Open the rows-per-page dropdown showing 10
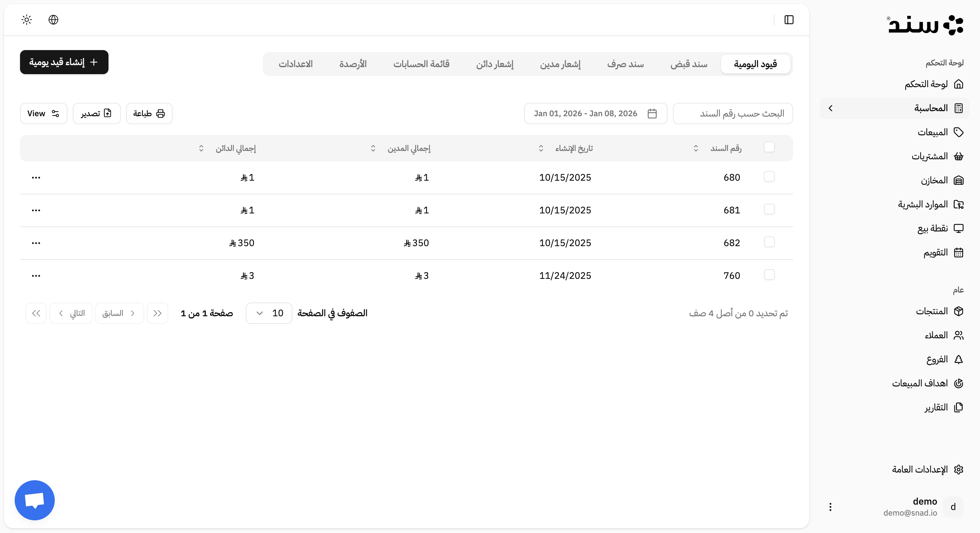980x533 pixels. pos(269,313)
